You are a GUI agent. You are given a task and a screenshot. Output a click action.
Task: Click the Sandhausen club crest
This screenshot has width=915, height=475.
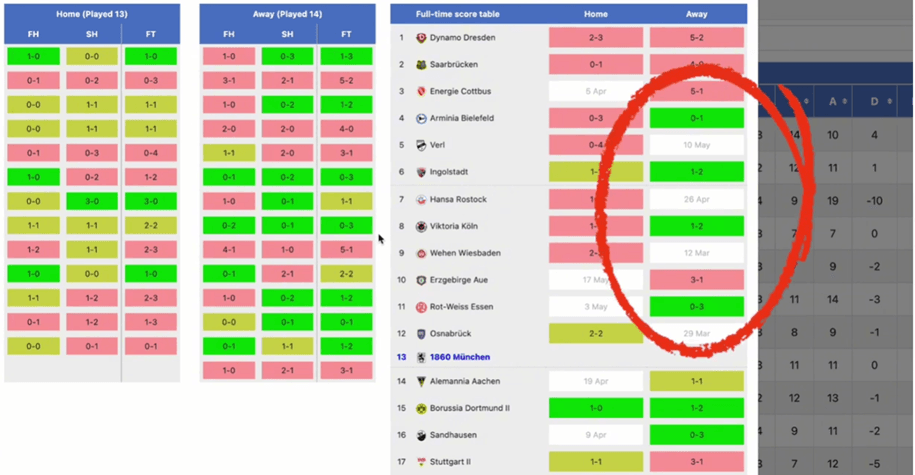tap(421, 435)
